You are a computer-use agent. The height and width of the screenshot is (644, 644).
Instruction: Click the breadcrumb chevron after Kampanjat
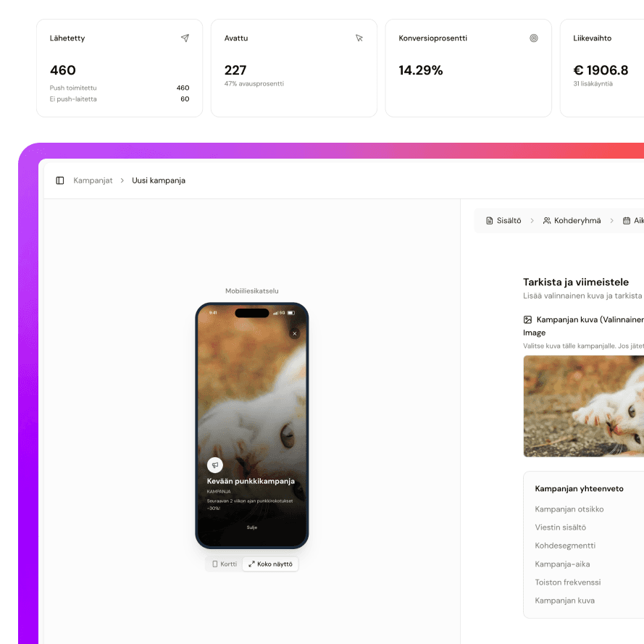122,180
